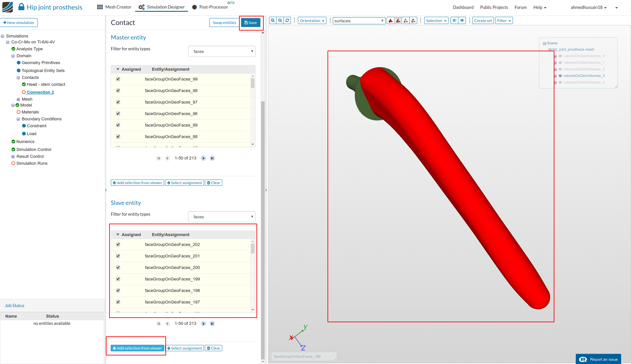Collapse the Contacts tree node
631x364 pixels.
pos(18,78)
